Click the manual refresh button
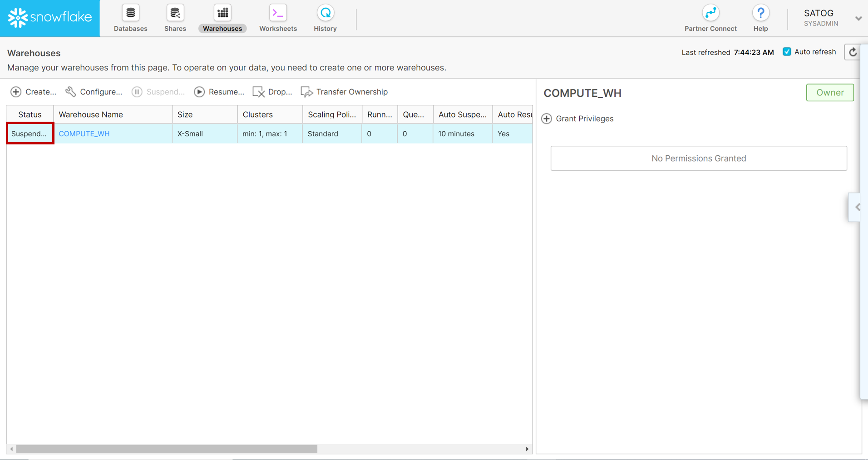 [x=853, y=52]
